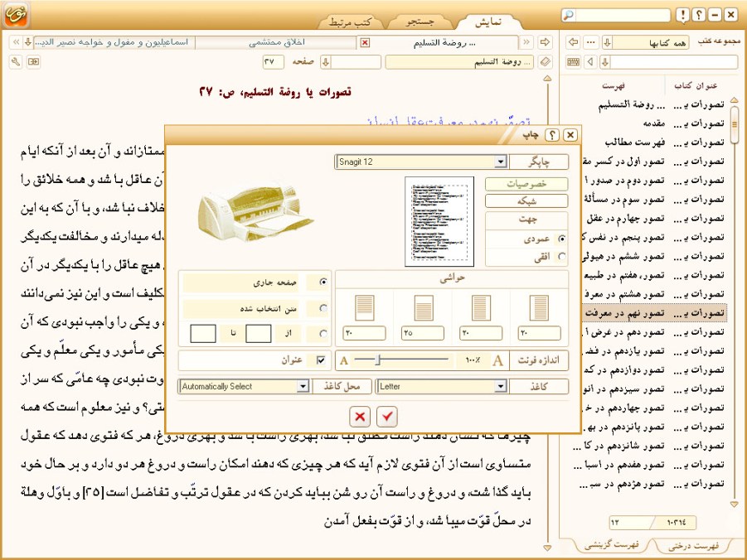Click the double-chevron right of روضة التسلیم tab
The image size is (747, 560).
(526, 42)
